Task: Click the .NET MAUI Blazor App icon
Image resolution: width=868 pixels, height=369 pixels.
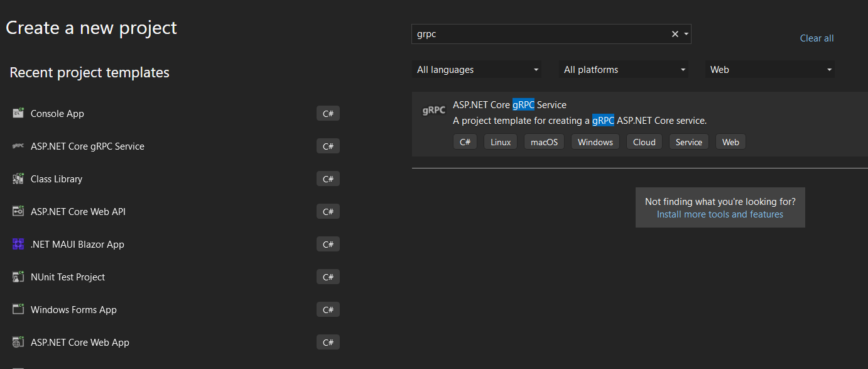Action: [x=18, y=244]
